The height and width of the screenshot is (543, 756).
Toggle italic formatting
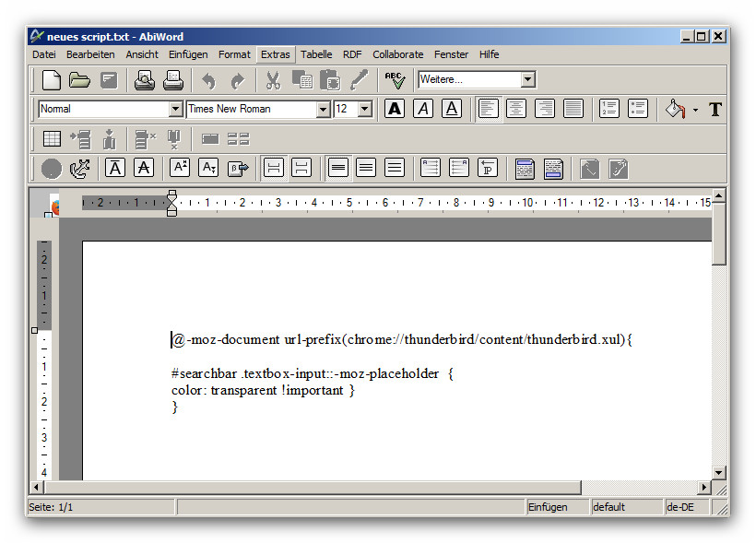(423, 109)
